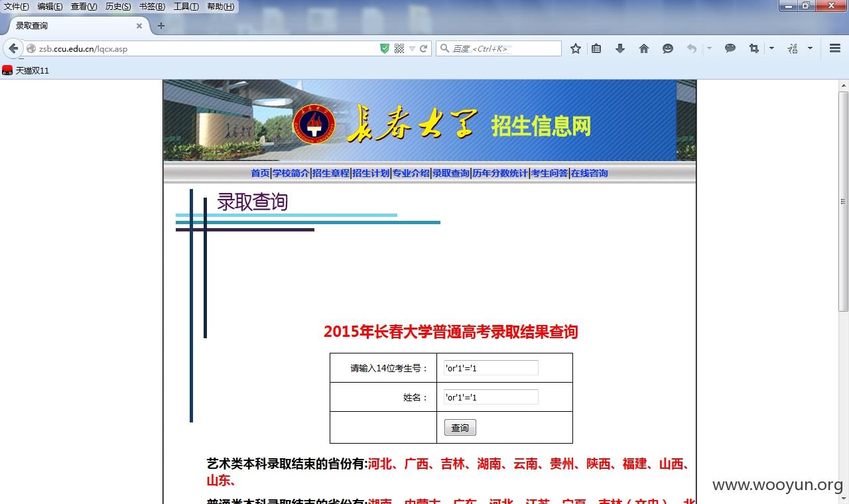This screenshot has height=504, width=849.
Task: Submit the form with 查询 button
Action: [460, 428]
